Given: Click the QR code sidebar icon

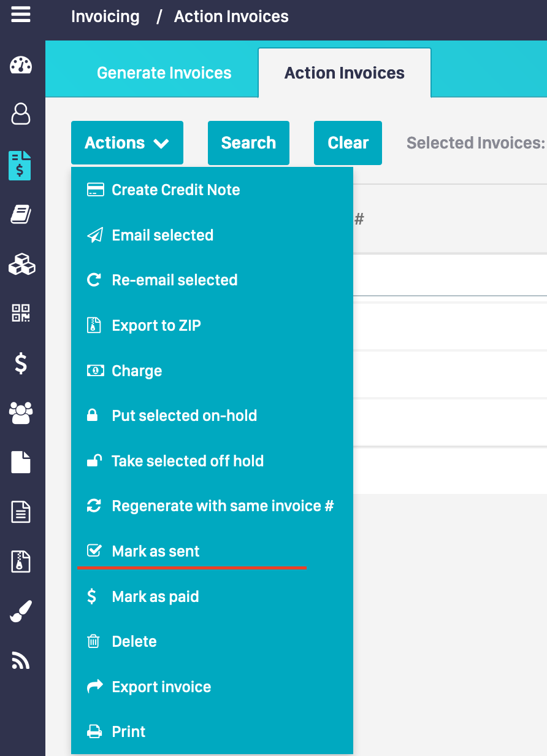Looking at the screenshot, I should (x=21, y=314).
